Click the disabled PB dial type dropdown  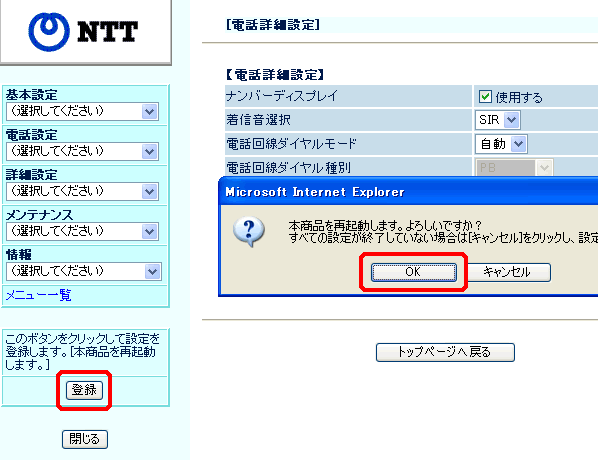[x=514, y=167]
